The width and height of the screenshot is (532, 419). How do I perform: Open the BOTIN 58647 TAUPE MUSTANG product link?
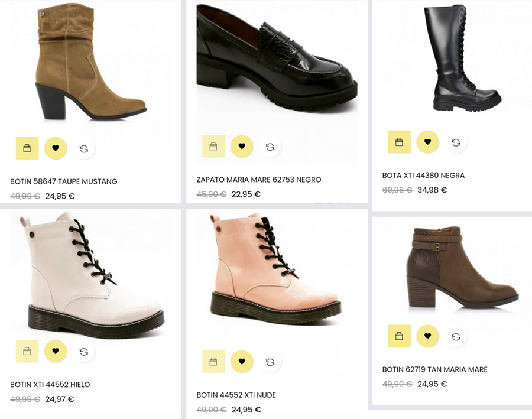64,181
